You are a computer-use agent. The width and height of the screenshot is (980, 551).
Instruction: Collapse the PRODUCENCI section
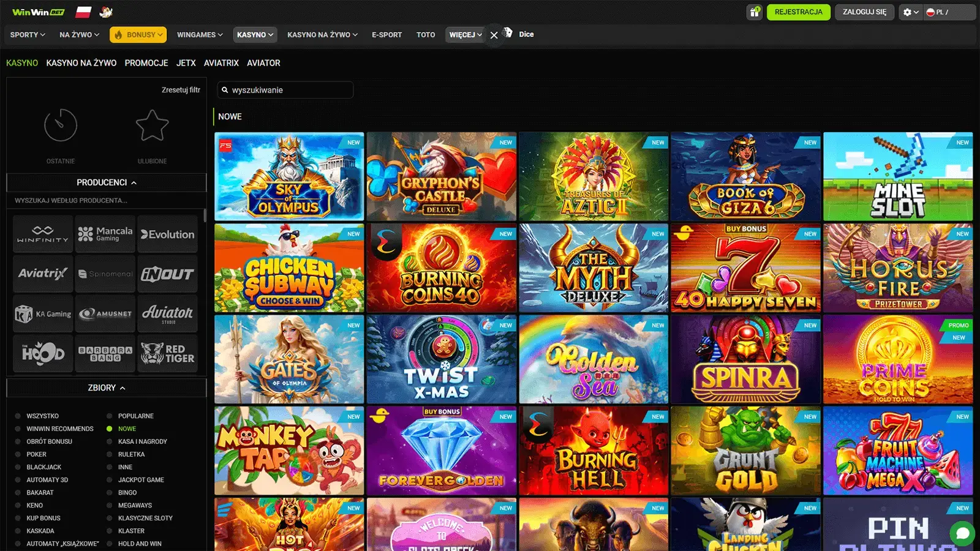(107, 182)
